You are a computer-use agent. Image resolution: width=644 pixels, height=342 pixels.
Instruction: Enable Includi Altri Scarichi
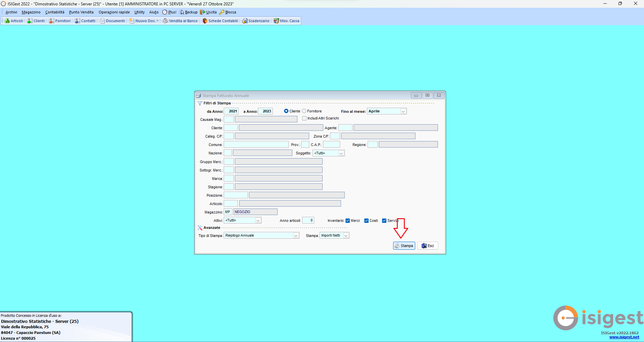pyautogui.click(x=304, y=118)
